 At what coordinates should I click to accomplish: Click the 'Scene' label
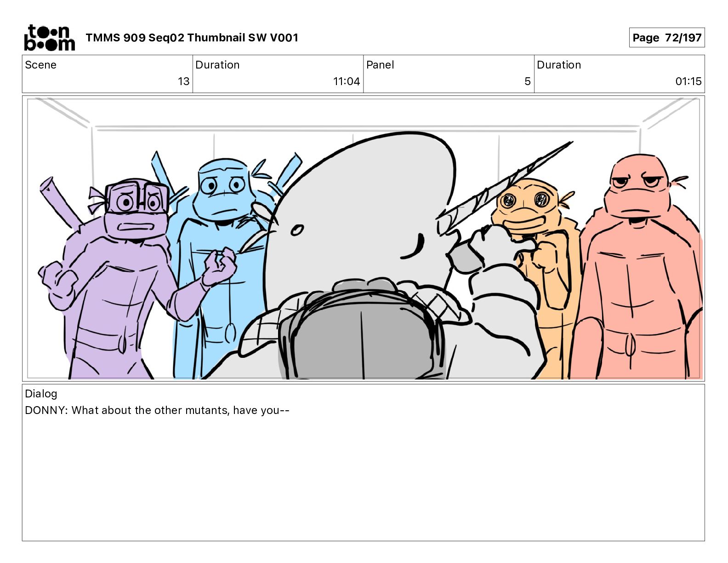[41, 65]
